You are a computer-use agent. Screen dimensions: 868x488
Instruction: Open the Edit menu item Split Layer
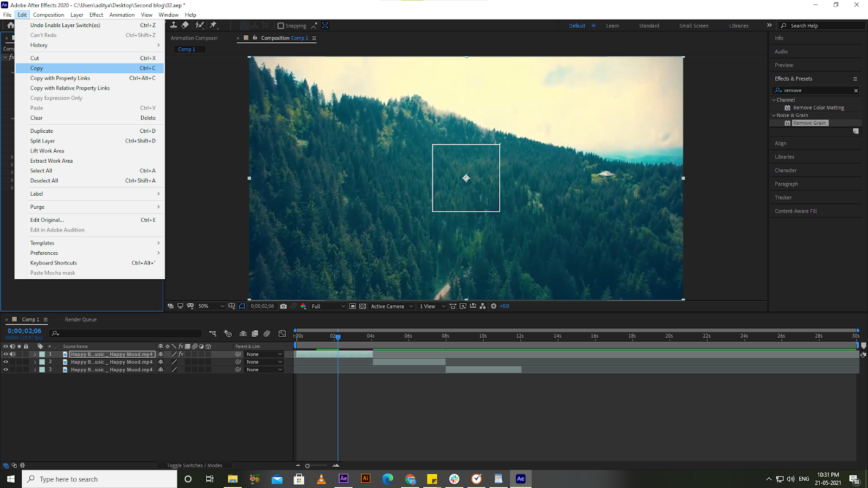click(x=42, y=140)
